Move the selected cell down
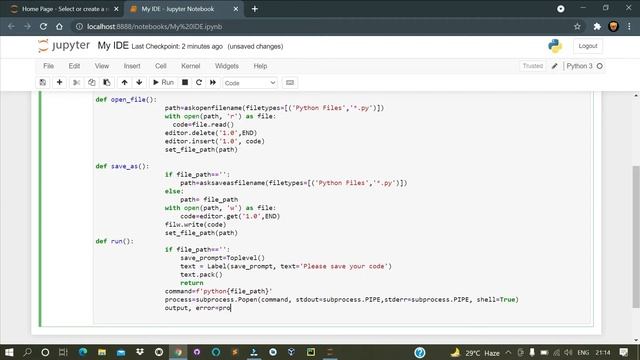Viewport: 640px width, 360px height. 139,83
